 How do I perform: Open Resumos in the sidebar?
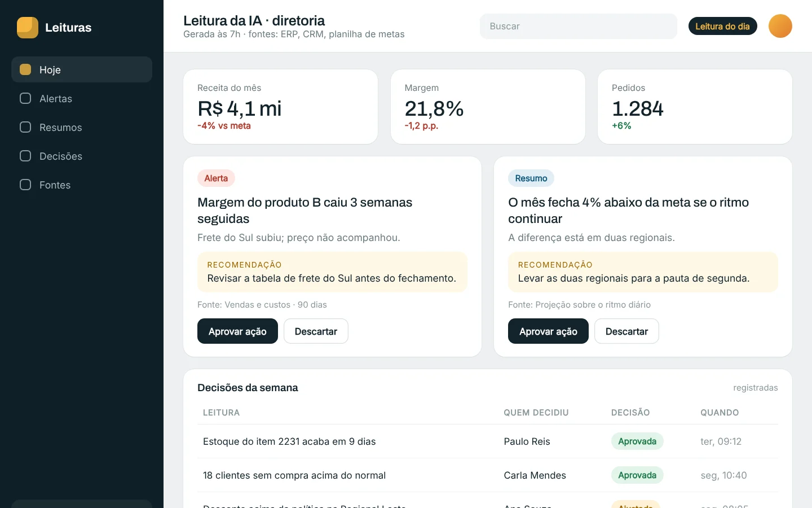coord(82,127)
